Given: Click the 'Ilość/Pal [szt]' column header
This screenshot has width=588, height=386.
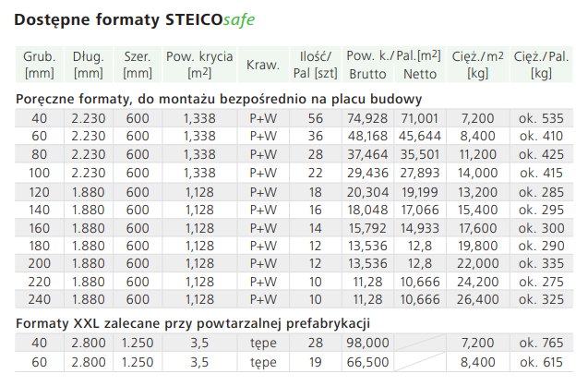Looking at the screenshot, I should (x=314, y=65).
